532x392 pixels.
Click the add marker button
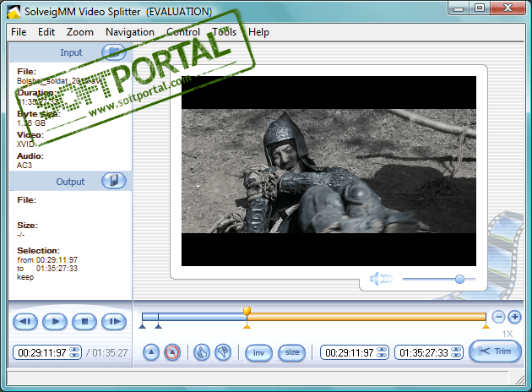[151, 352]
